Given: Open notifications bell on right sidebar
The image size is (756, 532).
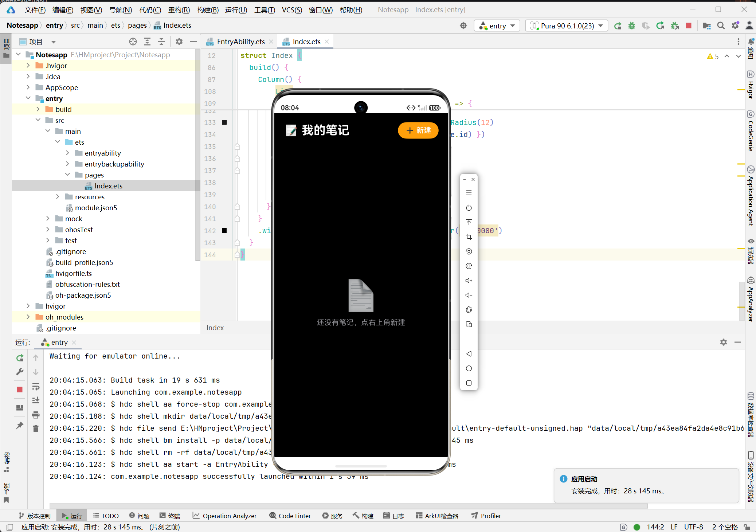Looking at the screenshot, I should tap(751, 41).
